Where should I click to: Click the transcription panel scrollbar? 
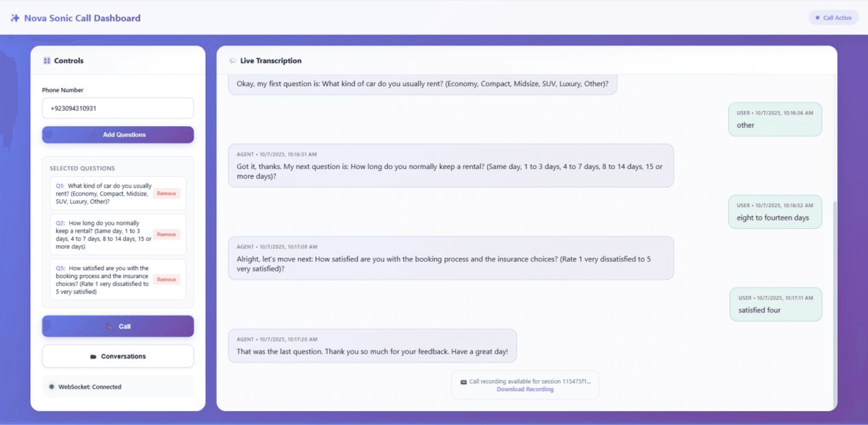click(x=834, y=271)
